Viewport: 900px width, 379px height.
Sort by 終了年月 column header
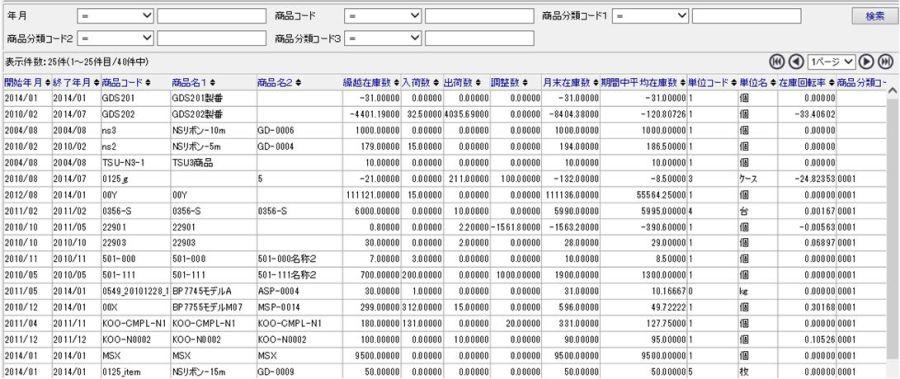pyautogui.click(x=76, y=83)
